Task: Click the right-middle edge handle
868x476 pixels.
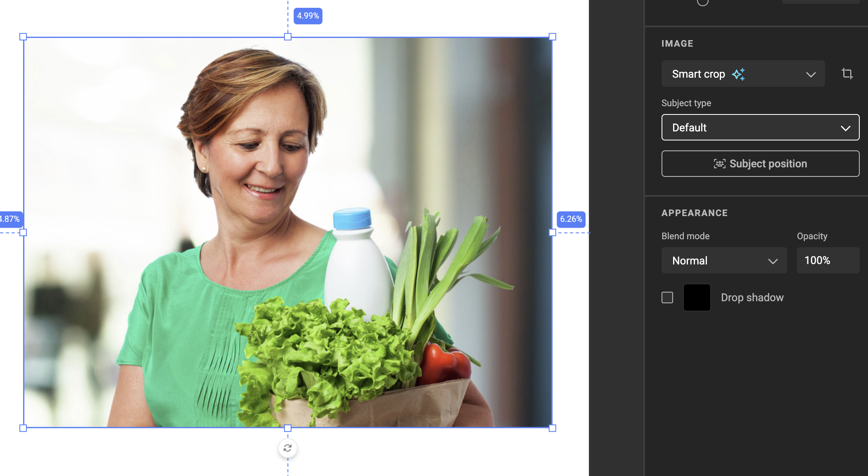Action: tap(553, 233)
